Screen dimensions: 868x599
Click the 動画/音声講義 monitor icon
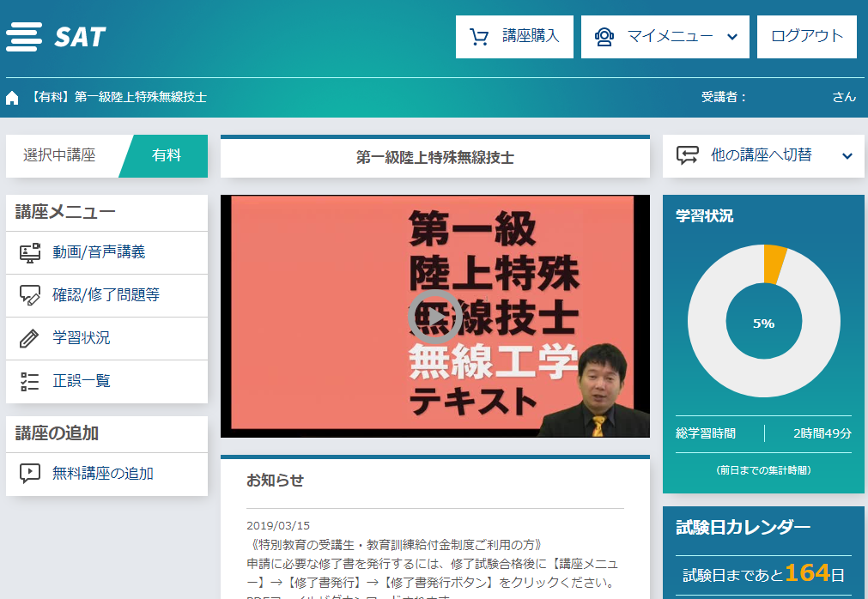(30, 253)
